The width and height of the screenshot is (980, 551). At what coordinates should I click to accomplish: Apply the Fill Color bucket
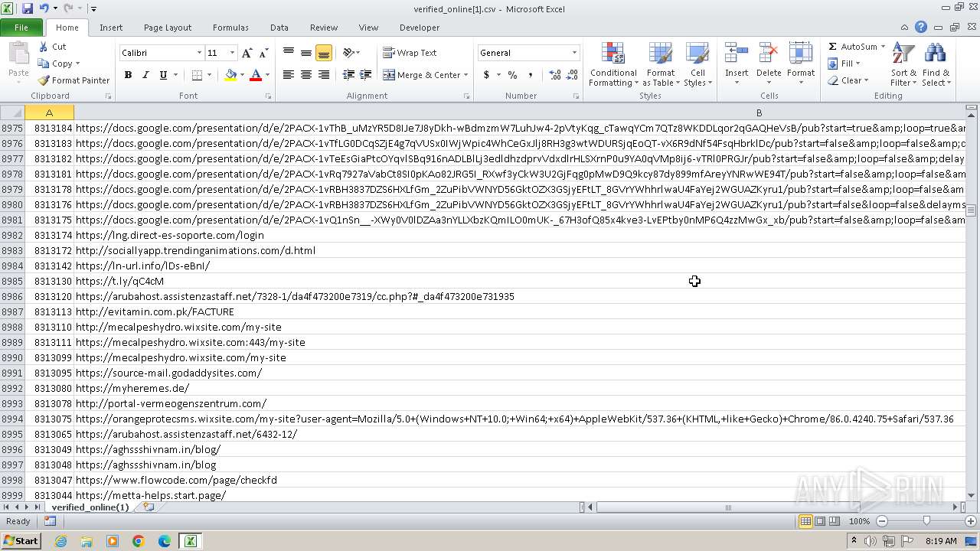230,75
